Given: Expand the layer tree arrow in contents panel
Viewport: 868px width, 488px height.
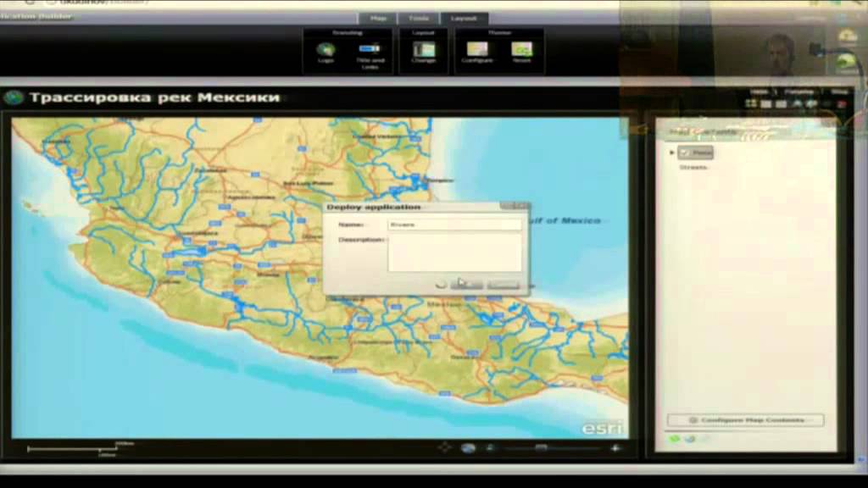Looking at the screenshot, I should point(671,152).
